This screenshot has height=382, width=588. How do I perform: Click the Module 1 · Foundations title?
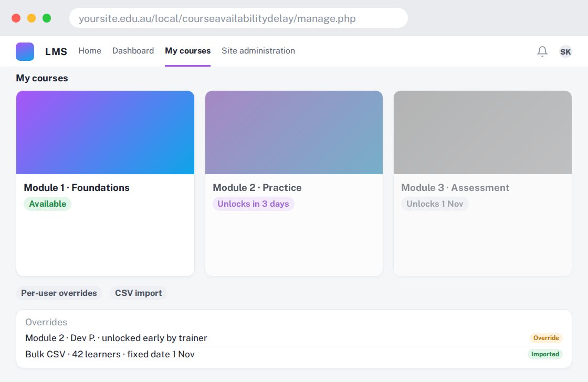pyautogui.click(x=77, y=187)
